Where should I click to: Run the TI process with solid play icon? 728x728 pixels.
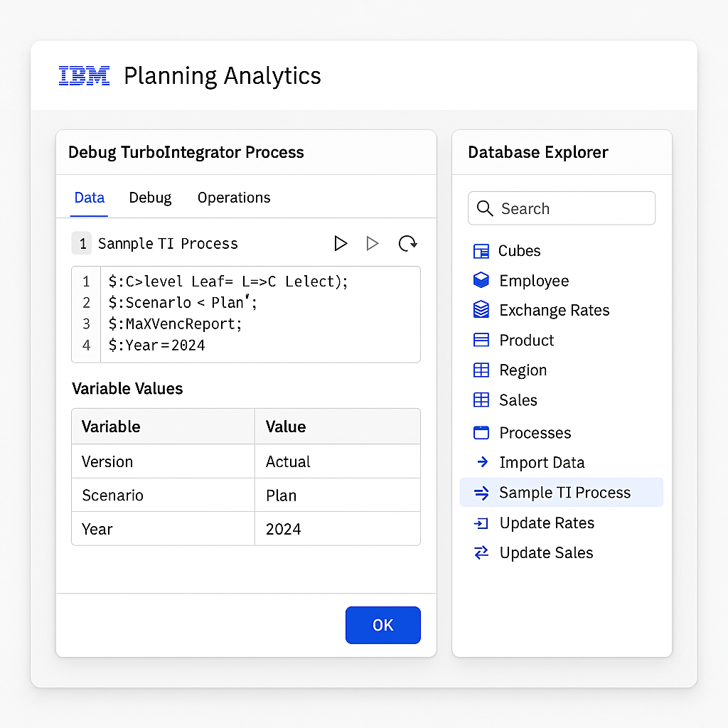[x=341, y=243]
